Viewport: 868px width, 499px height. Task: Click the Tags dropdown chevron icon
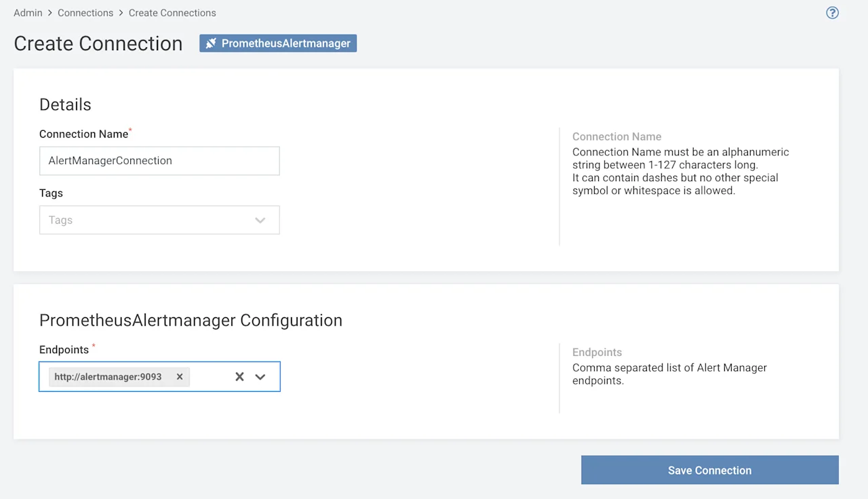[260, 220]
